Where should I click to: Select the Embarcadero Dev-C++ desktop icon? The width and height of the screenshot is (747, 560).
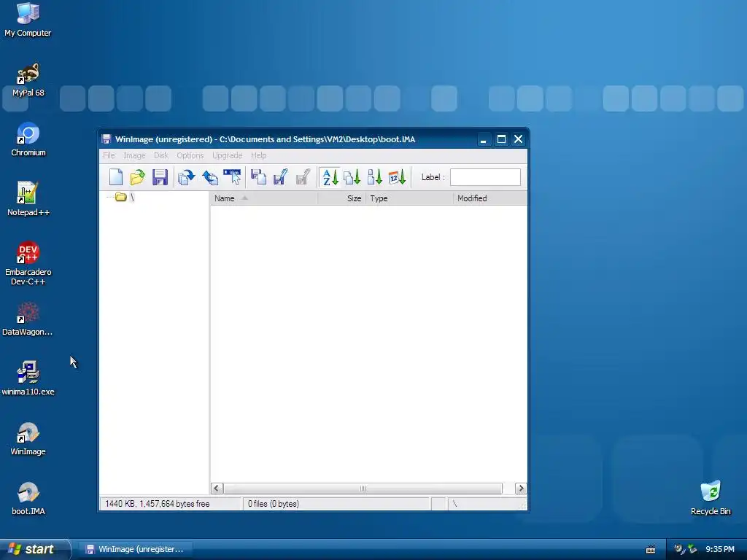pyautogui.click(x=28, y=264)
